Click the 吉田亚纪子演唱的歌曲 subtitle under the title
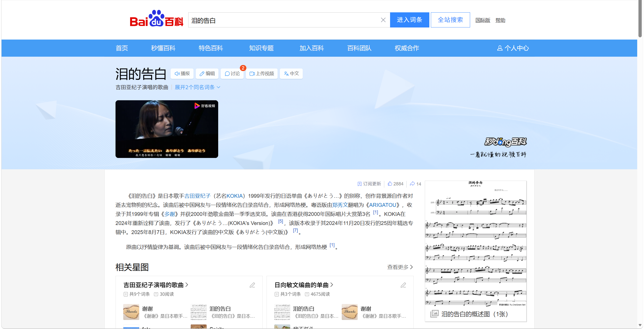The height and width of the screenshot is (329, 644). click(142, 87)
